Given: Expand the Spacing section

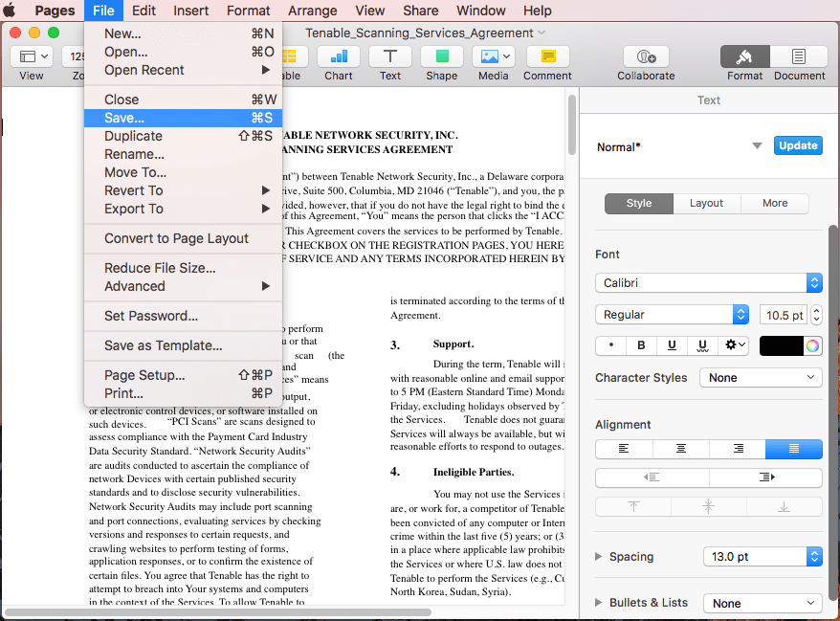Looking at the screenshot, I should tap(598, 557).
